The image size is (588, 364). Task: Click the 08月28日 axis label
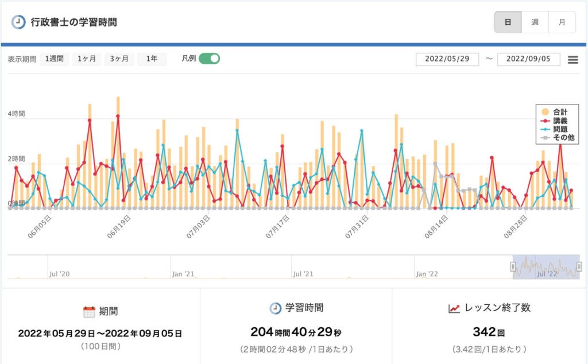516,227
